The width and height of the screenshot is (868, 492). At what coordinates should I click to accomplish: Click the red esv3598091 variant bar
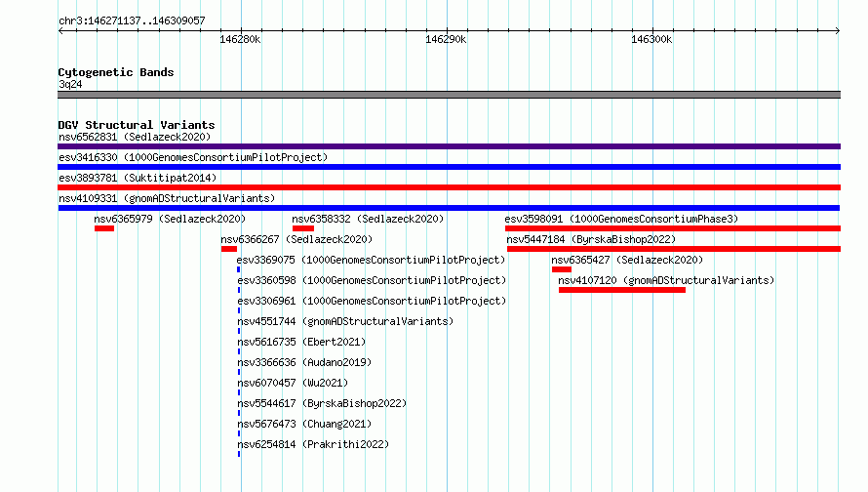click(673, 228)
